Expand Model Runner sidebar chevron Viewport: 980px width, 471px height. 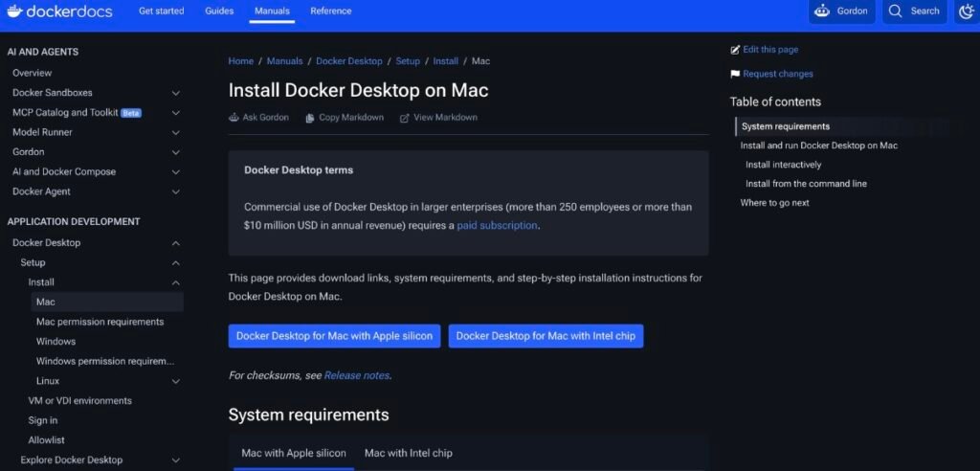(176, 133)
